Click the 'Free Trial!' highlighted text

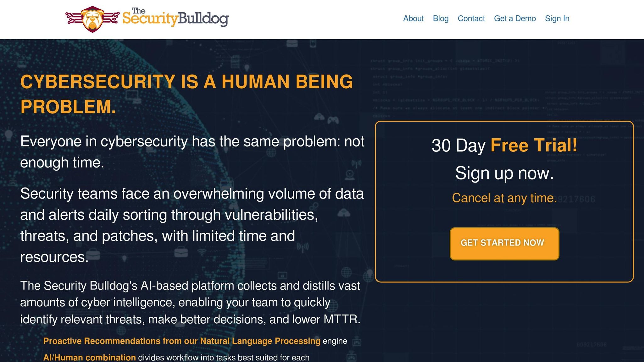tap(535, 145)
